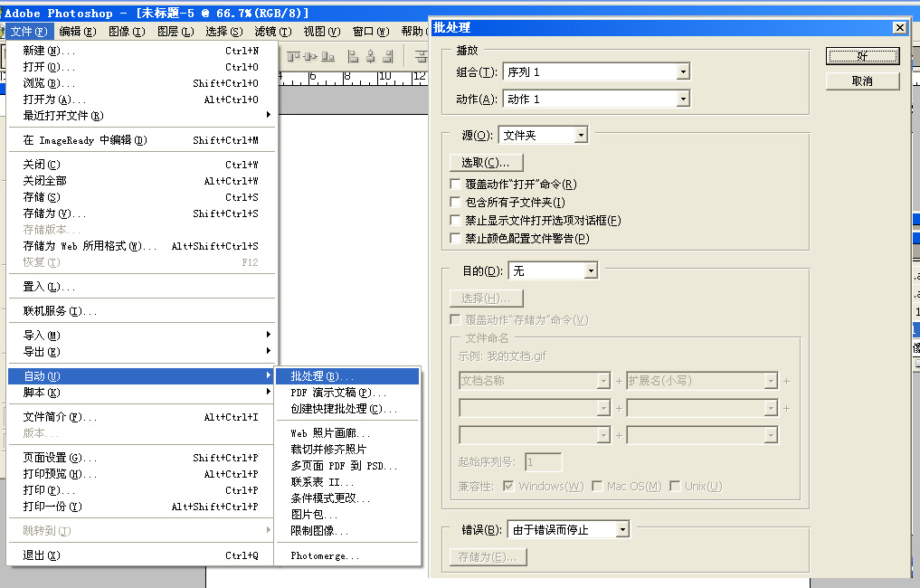The width and height of the screenshot is (920, 588).
Task: Choose 置入 from the File menu
Action: [x=141, y=287]
